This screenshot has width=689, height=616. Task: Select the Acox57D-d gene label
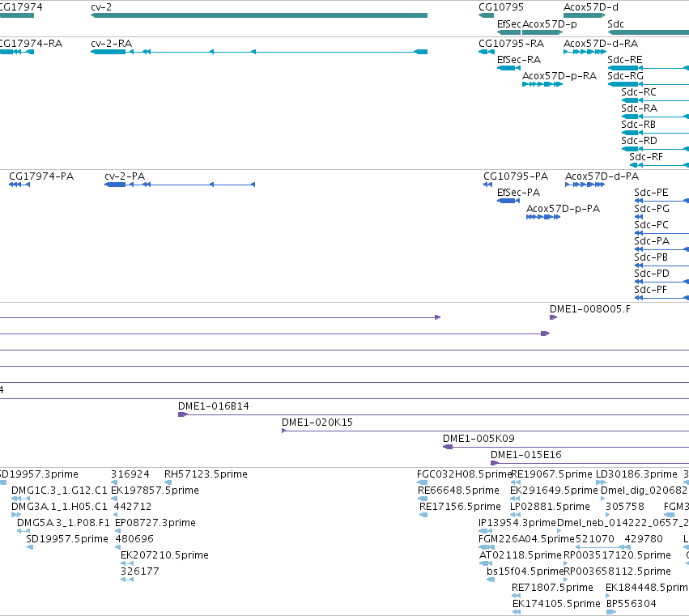[591, 7]
